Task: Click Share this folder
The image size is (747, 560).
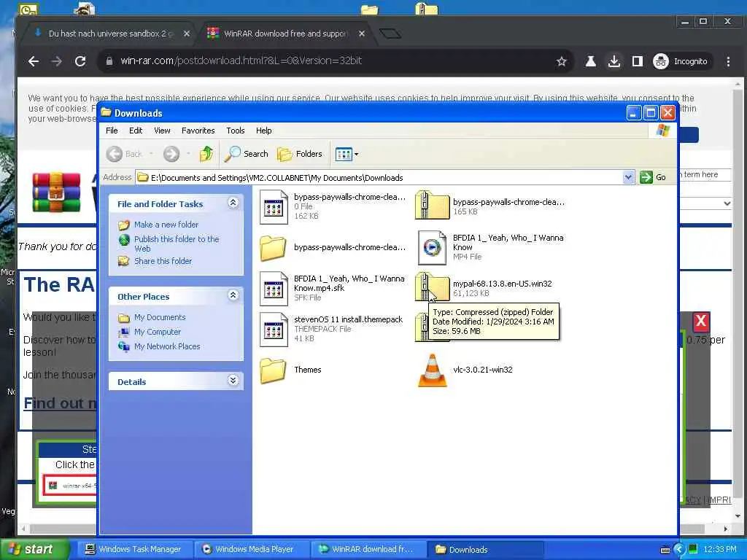Action: coord(163,261)
